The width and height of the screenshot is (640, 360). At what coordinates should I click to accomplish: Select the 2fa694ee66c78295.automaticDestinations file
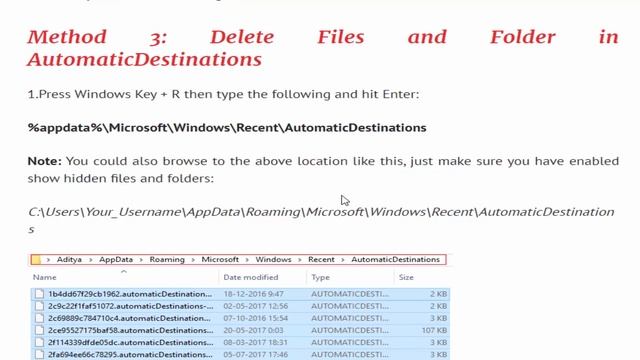pos(240,354)
